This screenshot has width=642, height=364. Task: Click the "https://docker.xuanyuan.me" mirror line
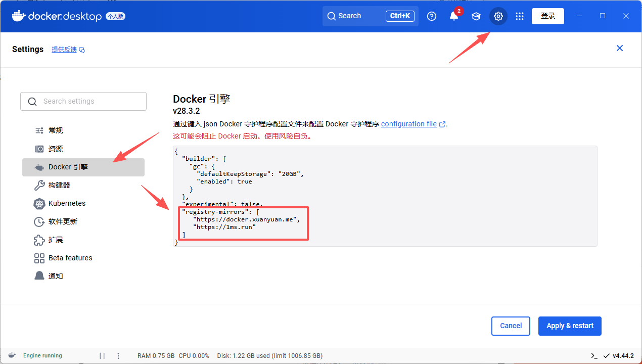tap(246, 219)
